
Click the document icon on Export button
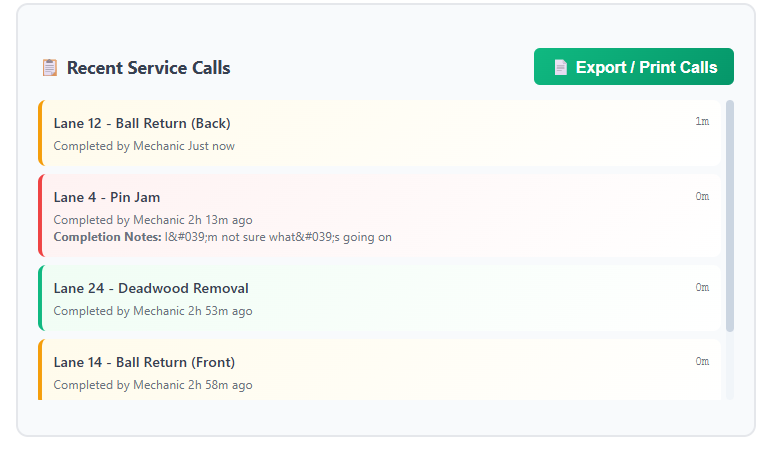[560, 68]
